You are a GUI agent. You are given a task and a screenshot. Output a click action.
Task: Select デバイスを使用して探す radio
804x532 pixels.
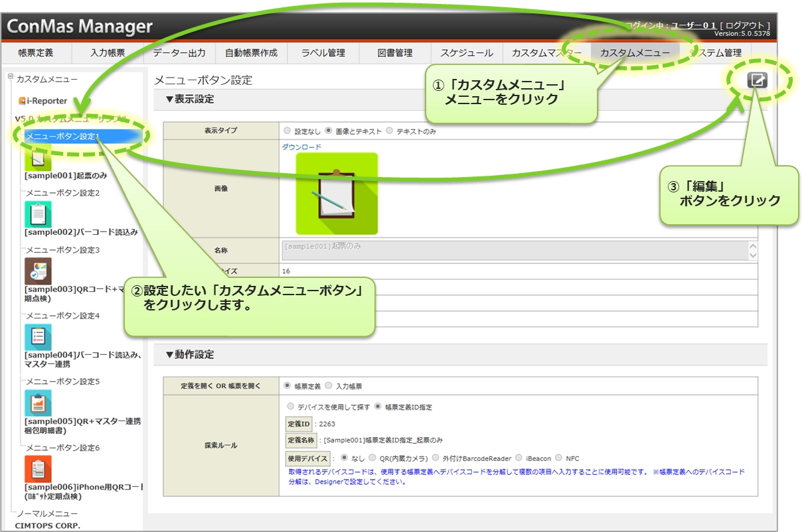tap(290, 407)
